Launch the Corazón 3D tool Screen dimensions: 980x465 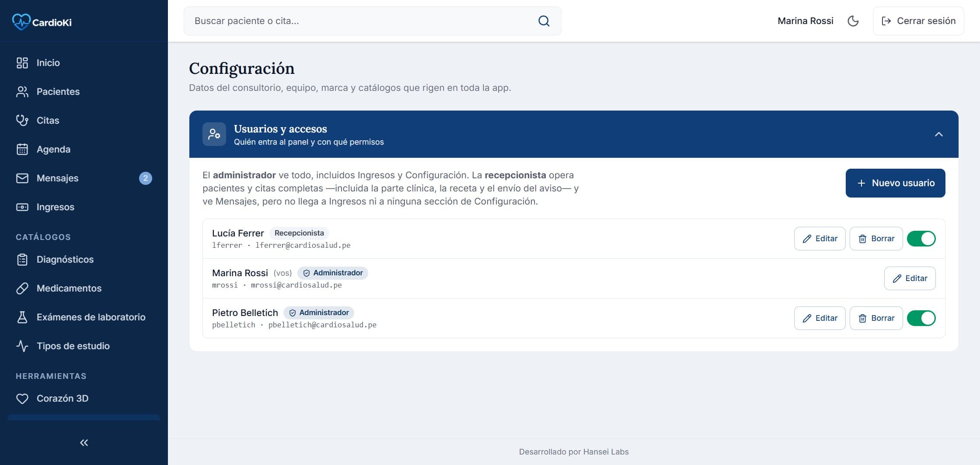84,399
